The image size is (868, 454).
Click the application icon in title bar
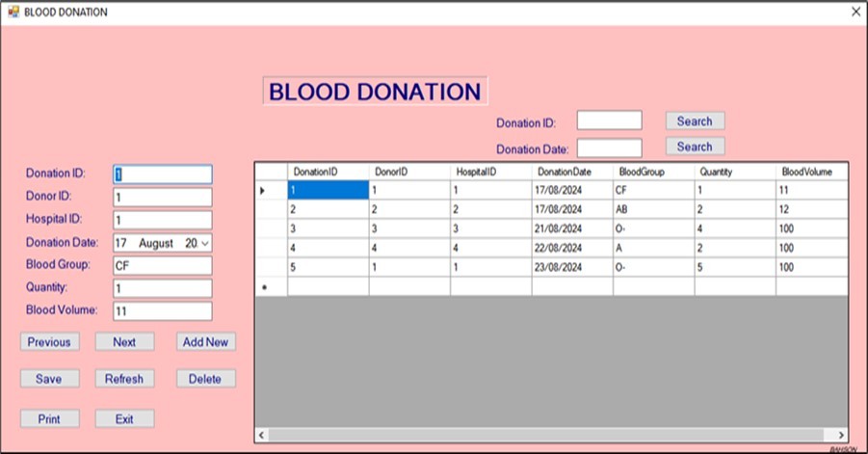coord(13,12)
